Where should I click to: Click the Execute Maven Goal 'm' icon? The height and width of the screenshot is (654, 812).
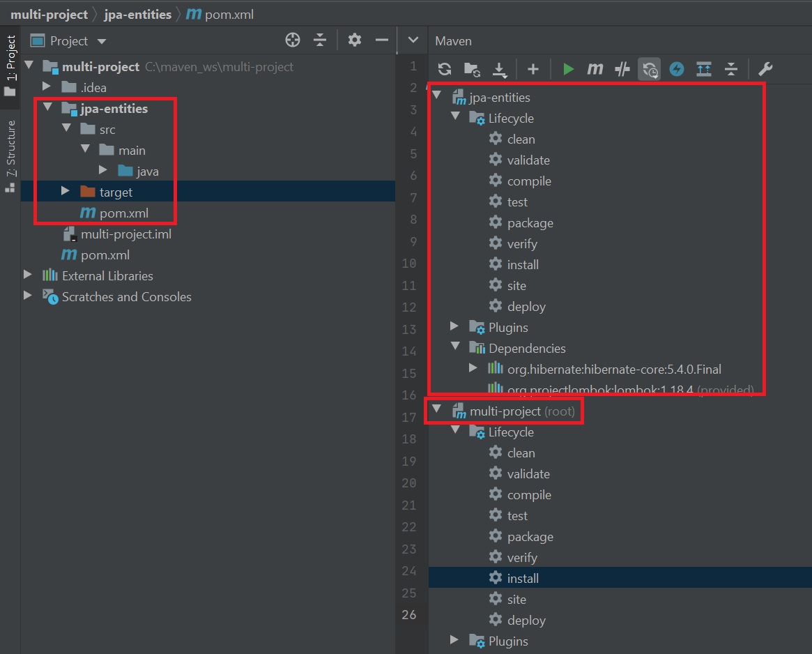tap(595, 69)
